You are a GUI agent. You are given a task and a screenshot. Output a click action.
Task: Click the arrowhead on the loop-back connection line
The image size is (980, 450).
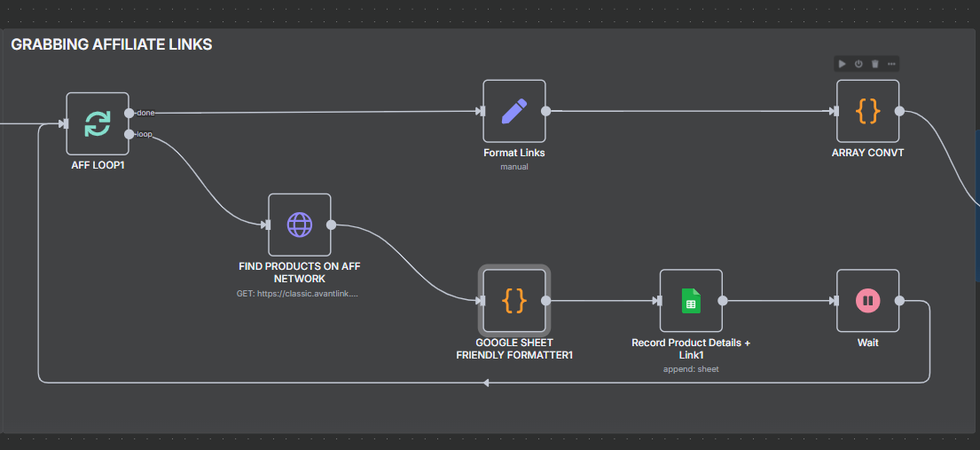(x=486, y=383)
